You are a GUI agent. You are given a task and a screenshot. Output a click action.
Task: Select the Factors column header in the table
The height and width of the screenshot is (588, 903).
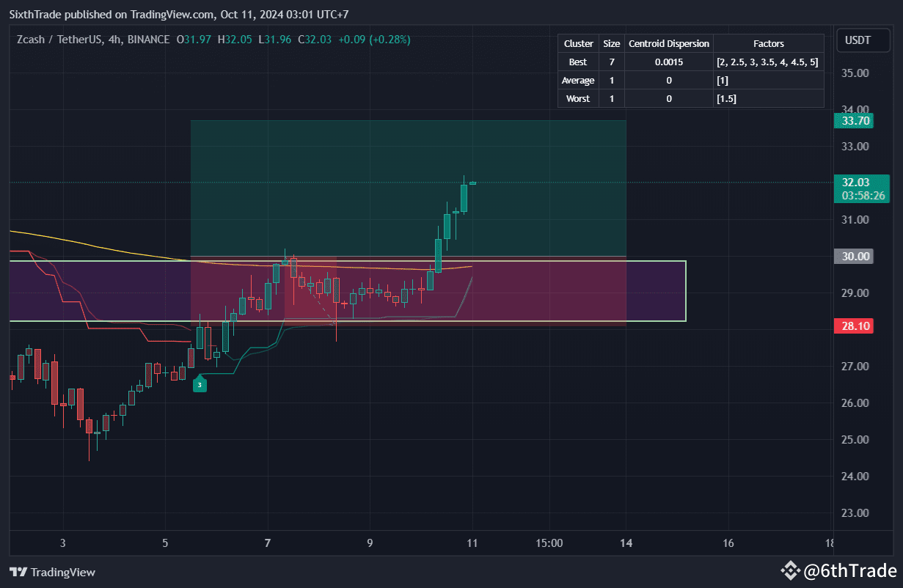[768, 43]
